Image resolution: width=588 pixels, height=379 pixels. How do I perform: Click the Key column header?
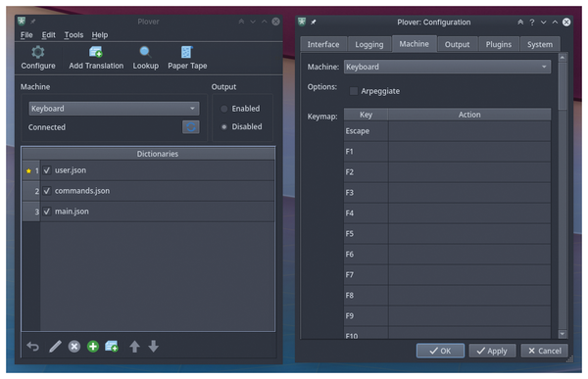click(x=366, y=115)
